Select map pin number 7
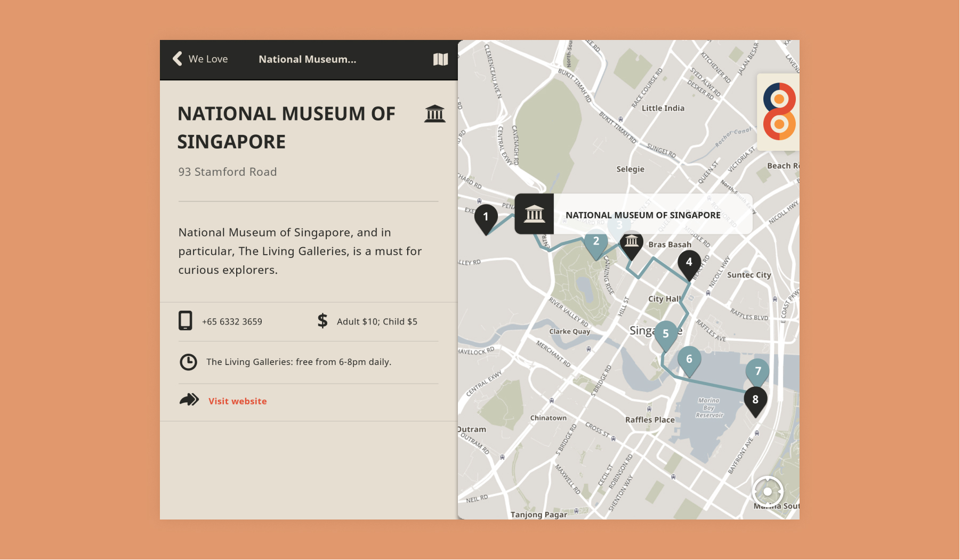Screen dimensions: 960x560 [x=757, y=371]
